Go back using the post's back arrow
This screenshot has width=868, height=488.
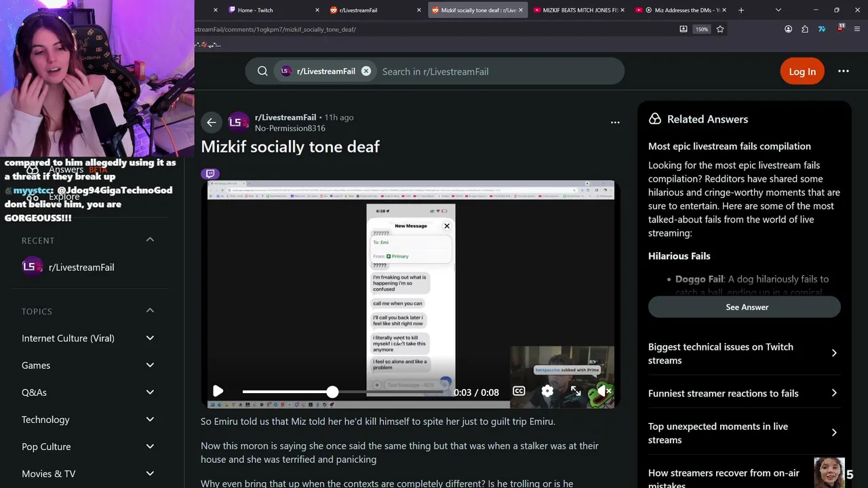(x=212, y=122)
